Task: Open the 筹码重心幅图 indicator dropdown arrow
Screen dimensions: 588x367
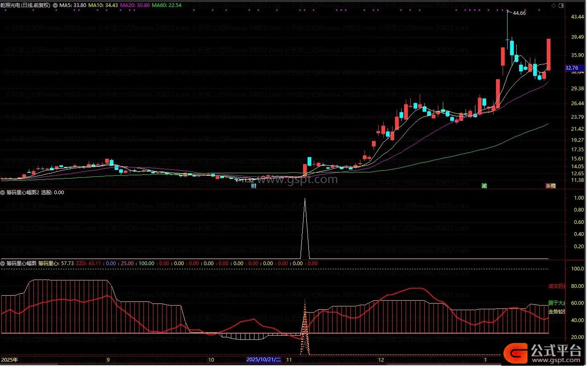Action: [x=3, y=263]
